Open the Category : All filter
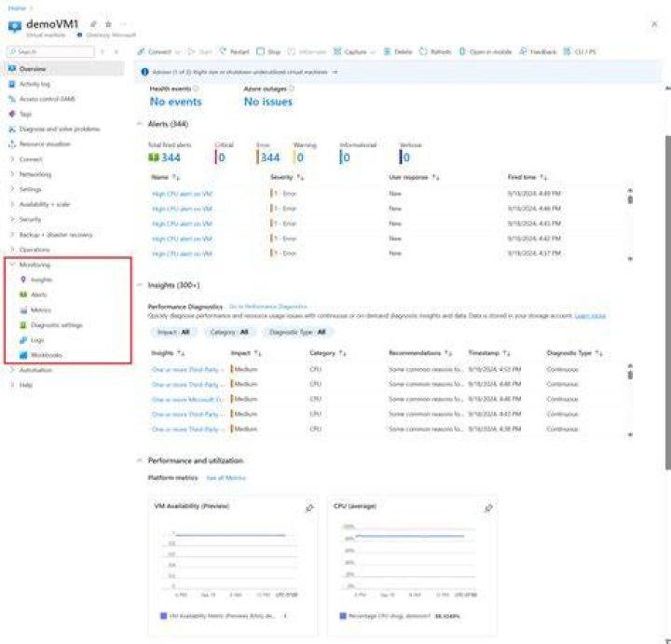This screenshot has width=671, height=644. pyautogui.click(x=229, y=332)
